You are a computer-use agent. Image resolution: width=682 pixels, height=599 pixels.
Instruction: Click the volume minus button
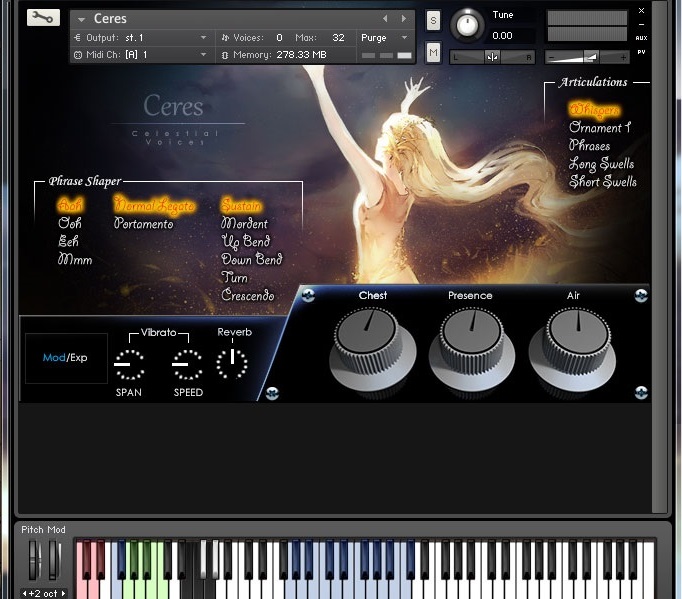tap(552, 57)
